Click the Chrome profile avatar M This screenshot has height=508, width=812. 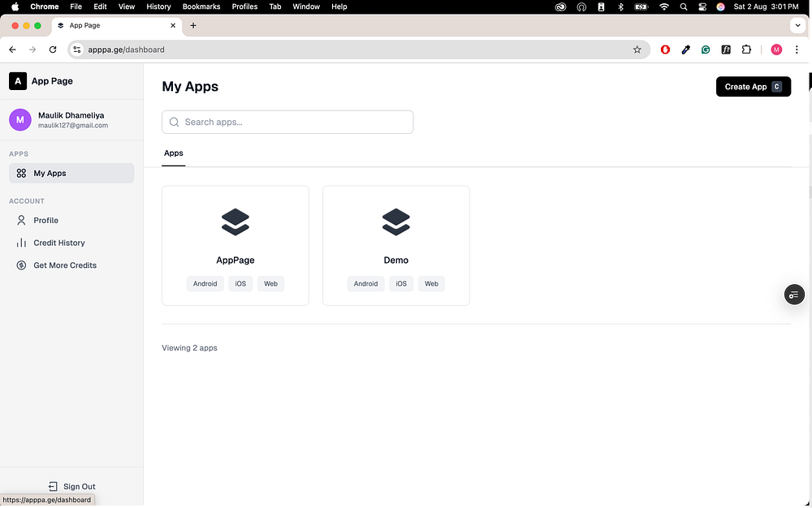click(x=776, y=50)
